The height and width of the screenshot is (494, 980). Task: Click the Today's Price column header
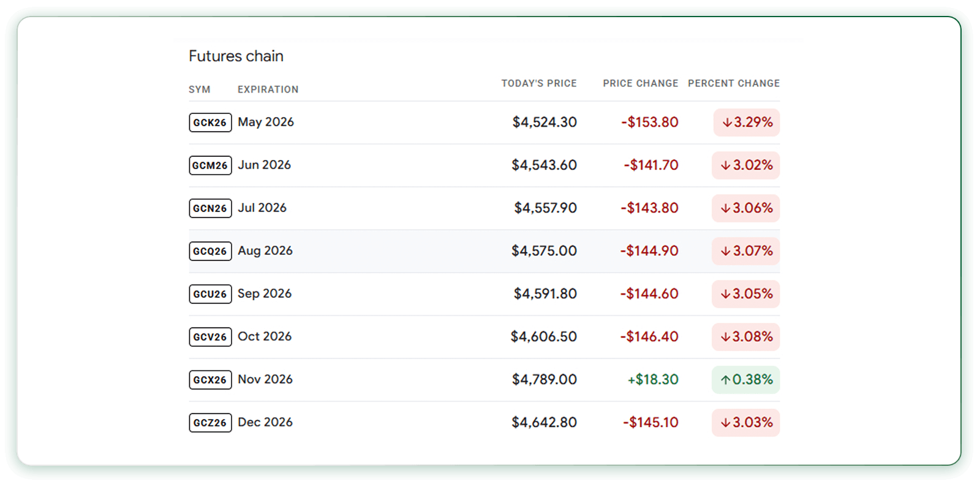[x=539, y=83]
